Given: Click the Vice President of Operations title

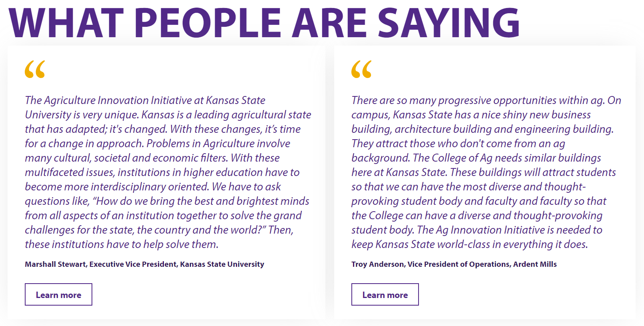Looking at the screenshot, I should [x=459, y=264].
